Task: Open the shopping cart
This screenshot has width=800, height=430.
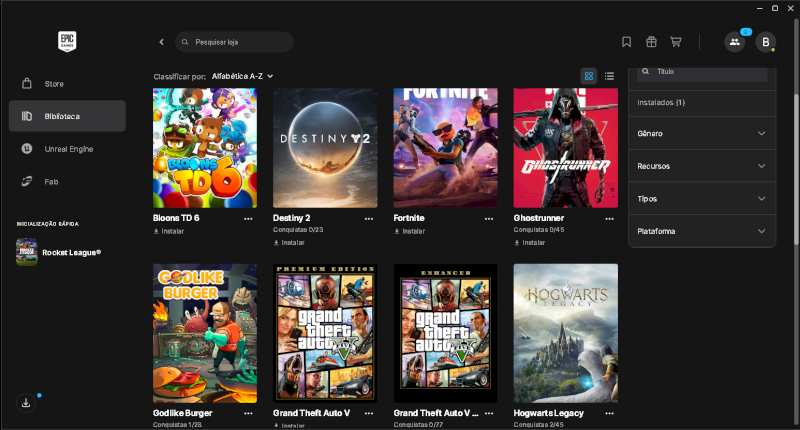Action: tap(676, 42)
